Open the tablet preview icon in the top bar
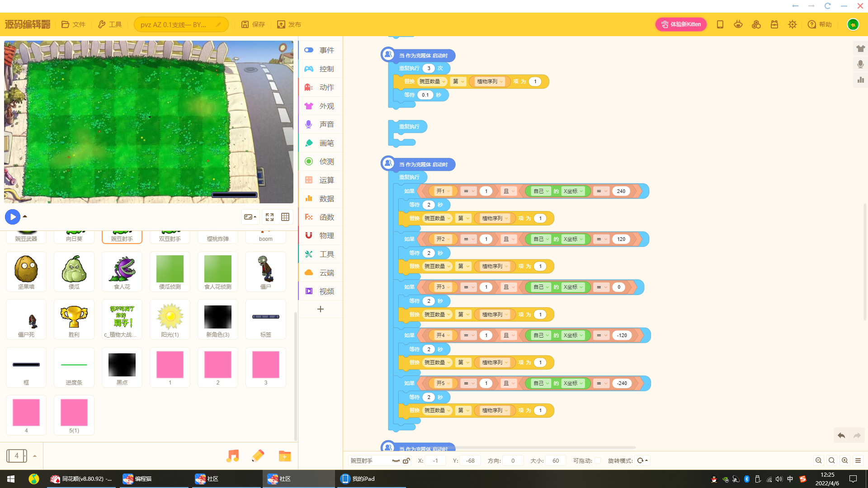The width and height of the screenshot is (868, 488). pyautogui.click(x=720, y=24)
